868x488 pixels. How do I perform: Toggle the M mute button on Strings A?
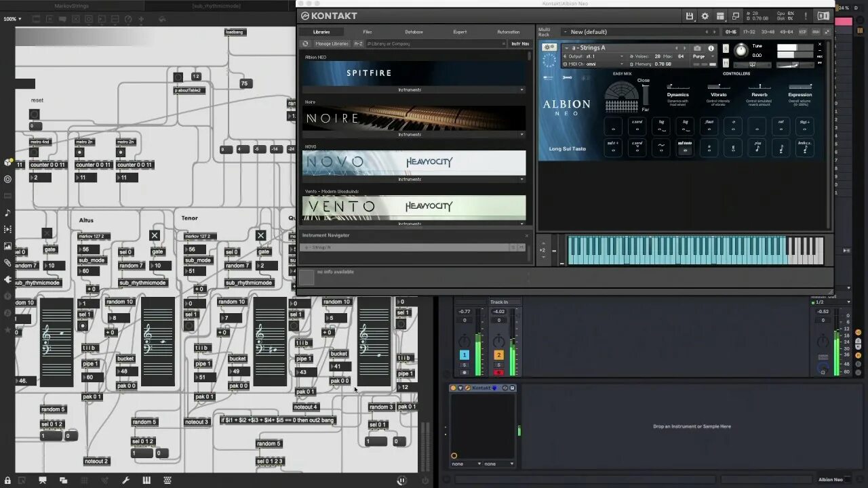point(726,64)
